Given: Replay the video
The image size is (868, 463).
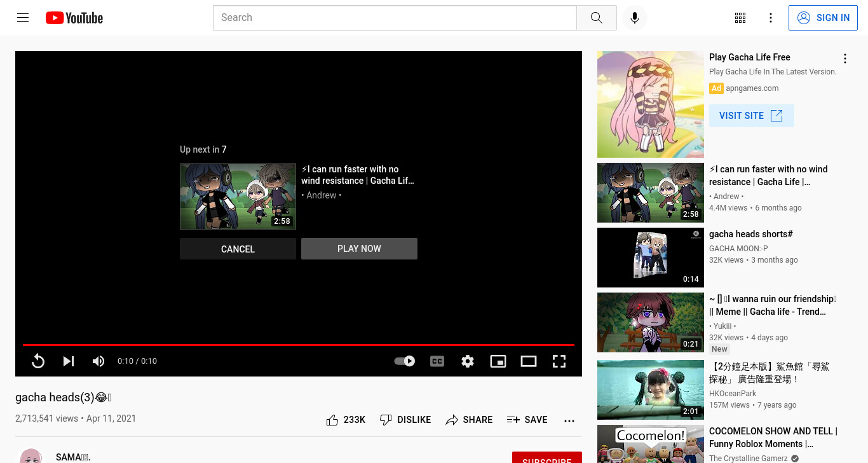Looking at the screenshot, I should 38,361.
